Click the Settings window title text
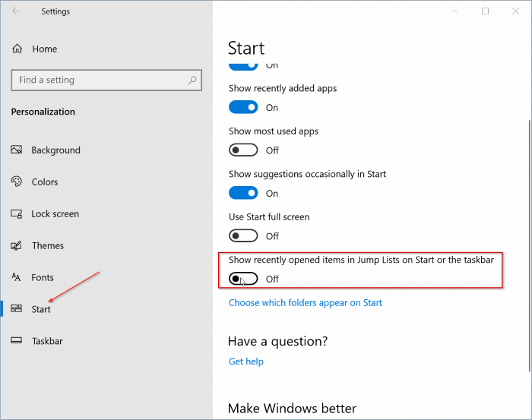The height and width of the screenshot is (420, 532). (x=55, y=11)
